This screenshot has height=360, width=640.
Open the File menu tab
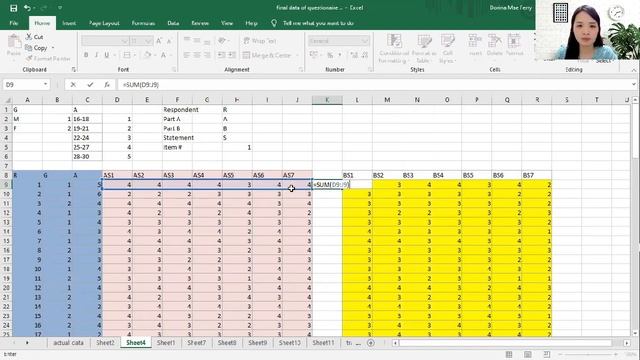click(x=14, y=23)
